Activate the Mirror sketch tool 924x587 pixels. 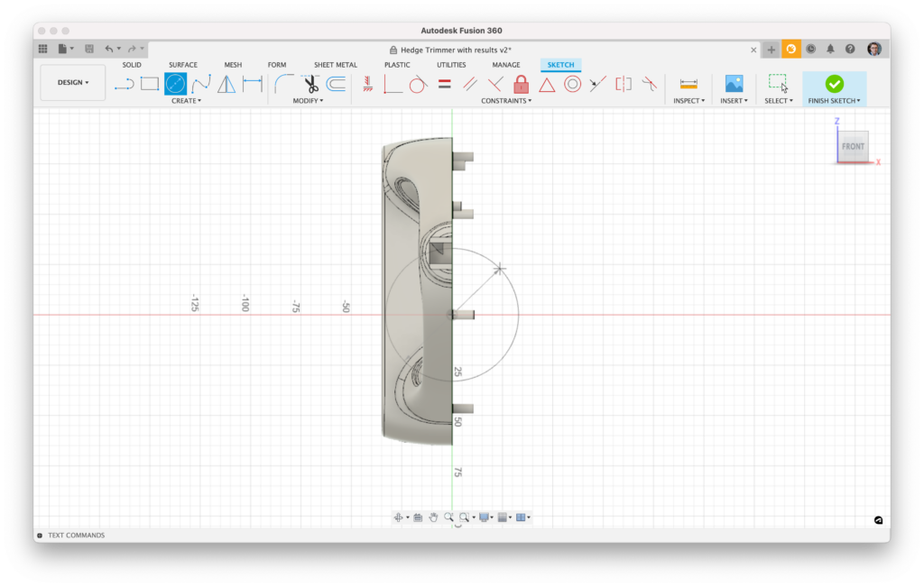[x=226, y=84]
